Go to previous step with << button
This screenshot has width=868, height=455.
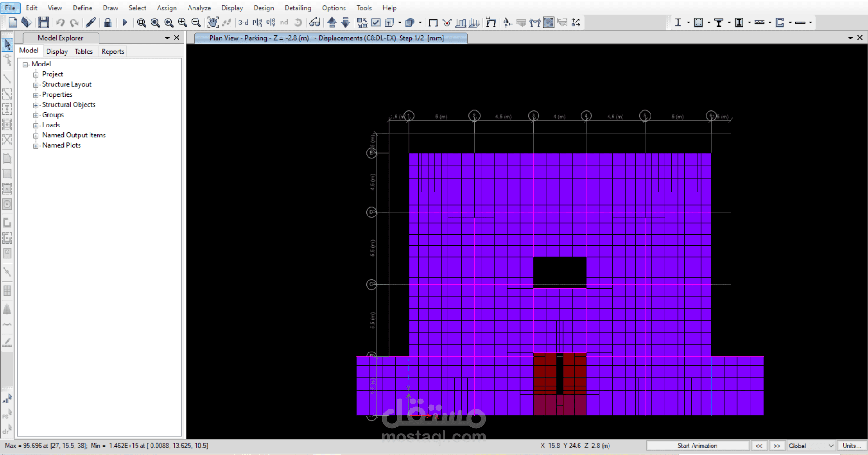coord(759,446)
